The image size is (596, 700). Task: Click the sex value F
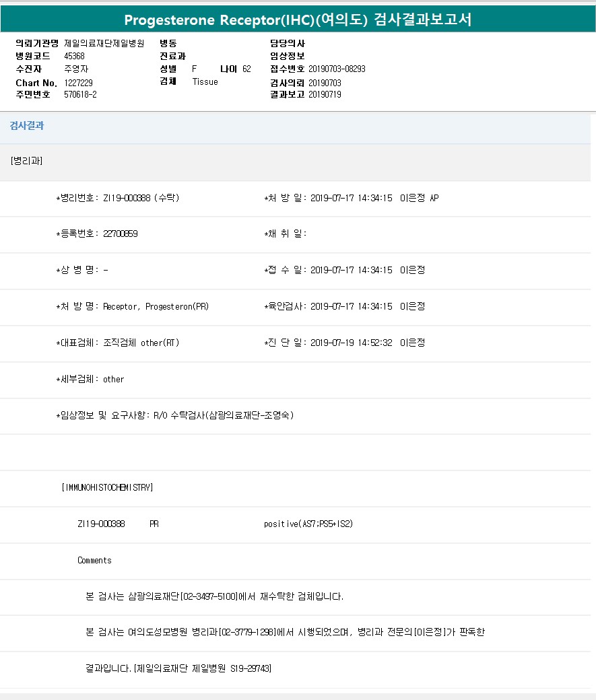195,69
